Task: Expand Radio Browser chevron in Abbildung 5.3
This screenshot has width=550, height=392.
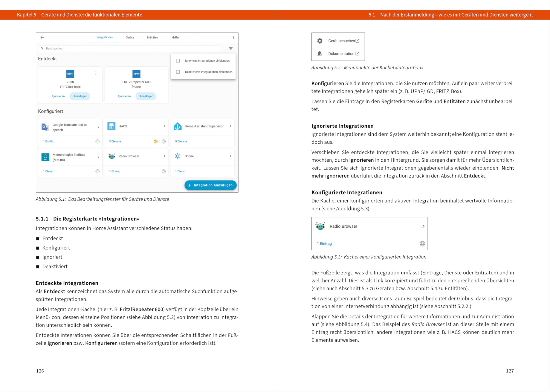Action: tap(423, 226)
